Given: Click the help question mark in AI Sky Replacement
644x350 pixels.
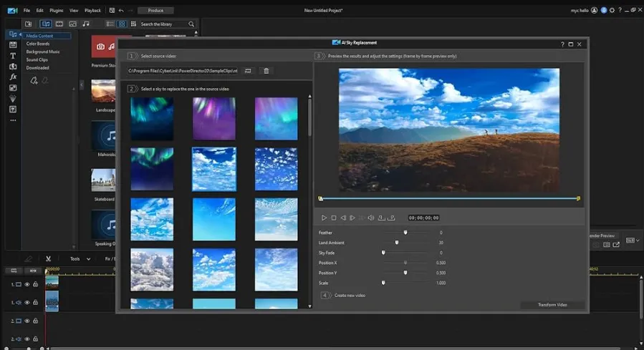Looking at the screenshot, I should coord(562,44).
